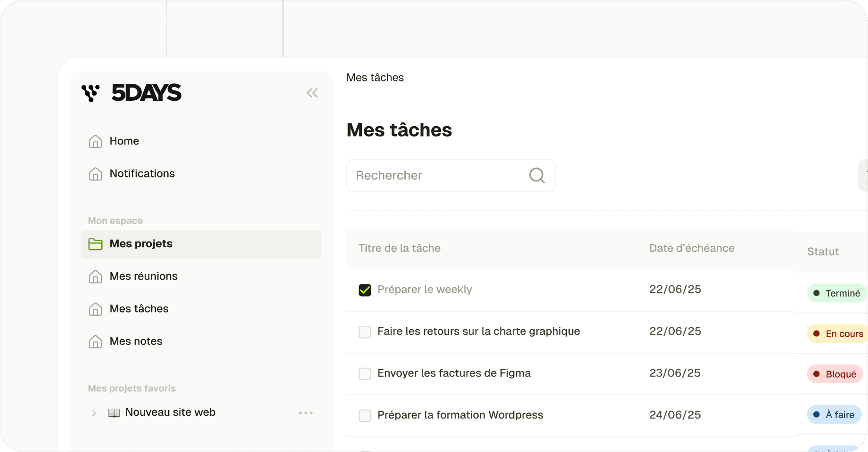Screen dimensions: 868x452
Task: Click the Notifications icon in sidebar
Action: 95,174
